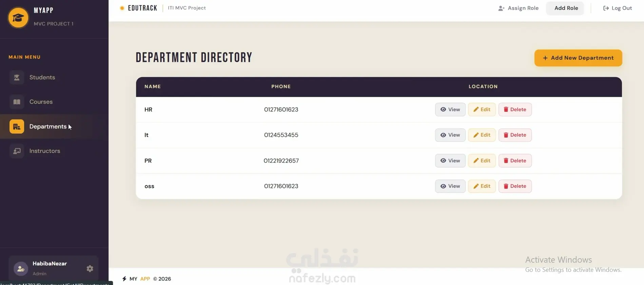
Task: Edit the oss department row
Action: tap(482, 186)
